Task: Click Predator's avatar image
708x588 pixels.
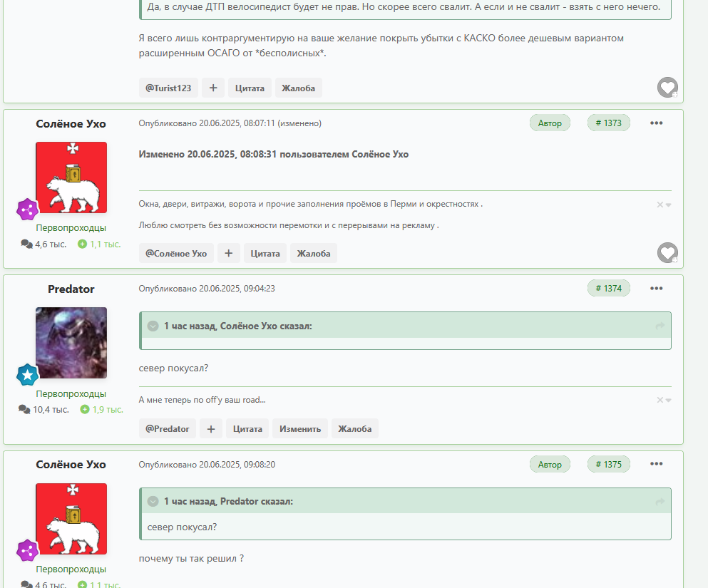Action: coord(71,343)
